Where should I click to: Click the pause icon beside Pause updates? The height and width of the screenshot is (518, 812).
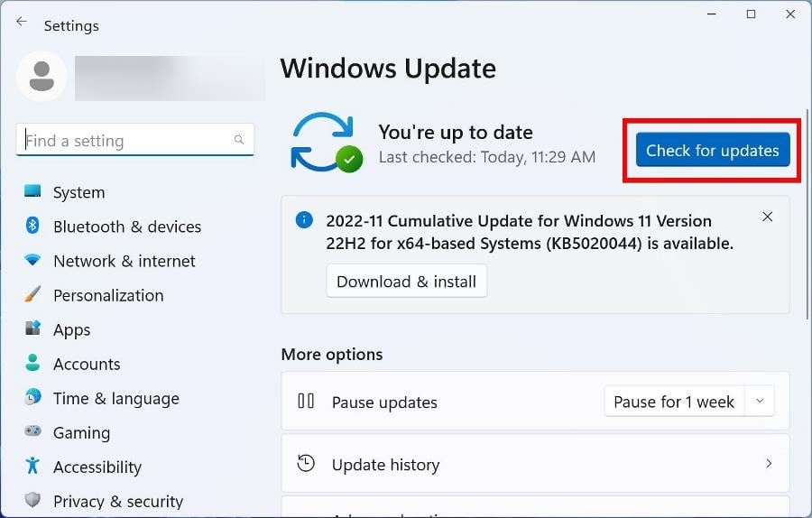click(x=306, y=401)
